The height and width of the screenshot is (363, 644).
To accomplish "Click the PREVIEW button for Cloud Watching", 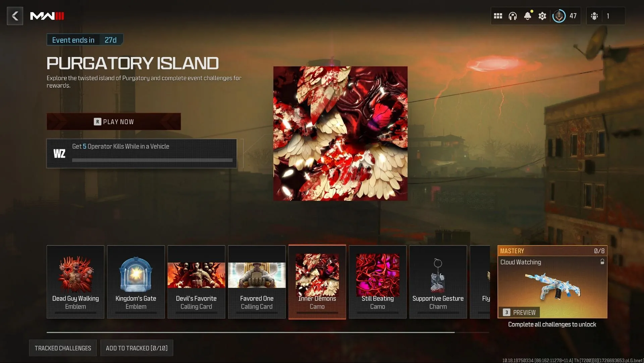I will (x=524, y=313).
